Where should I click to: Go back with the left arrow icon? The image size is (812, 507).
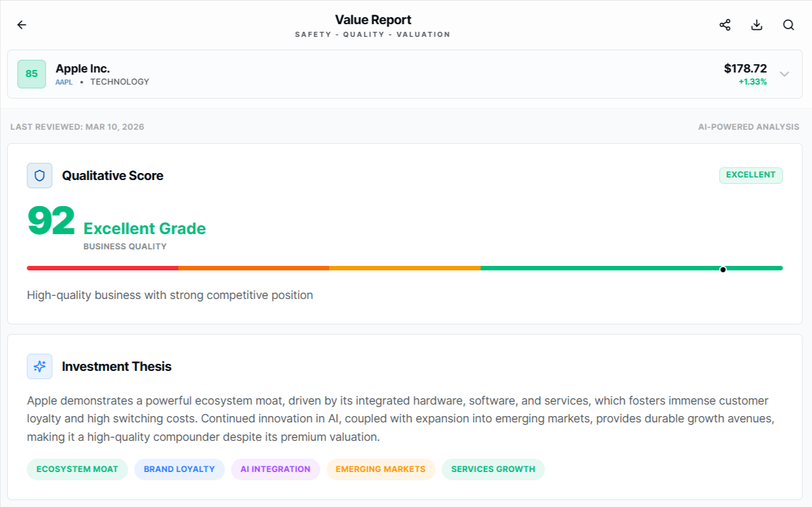[x=22, y=25]
